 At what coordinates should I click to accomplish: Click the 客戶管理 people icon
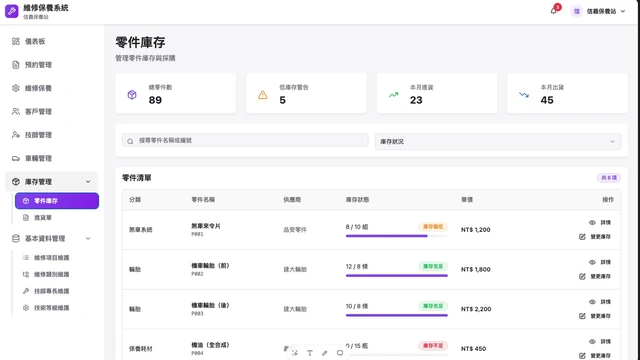coord(16,111)
